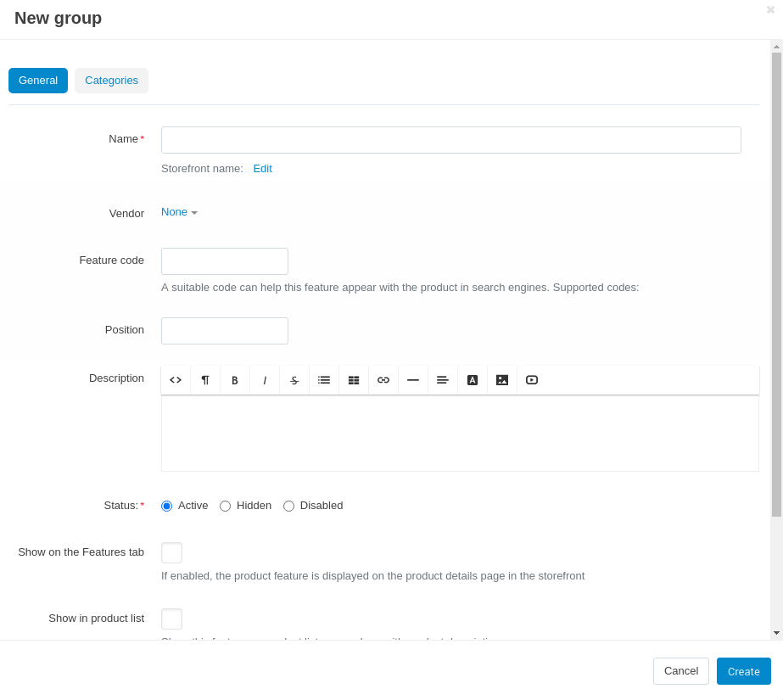Focus the Feature code input field
The width and height of the screenshot is (783, 700).
(x=225, y=261)
